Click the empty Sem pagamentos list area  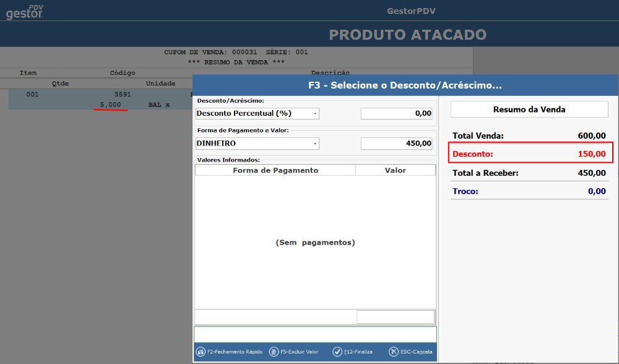(315, 243)
